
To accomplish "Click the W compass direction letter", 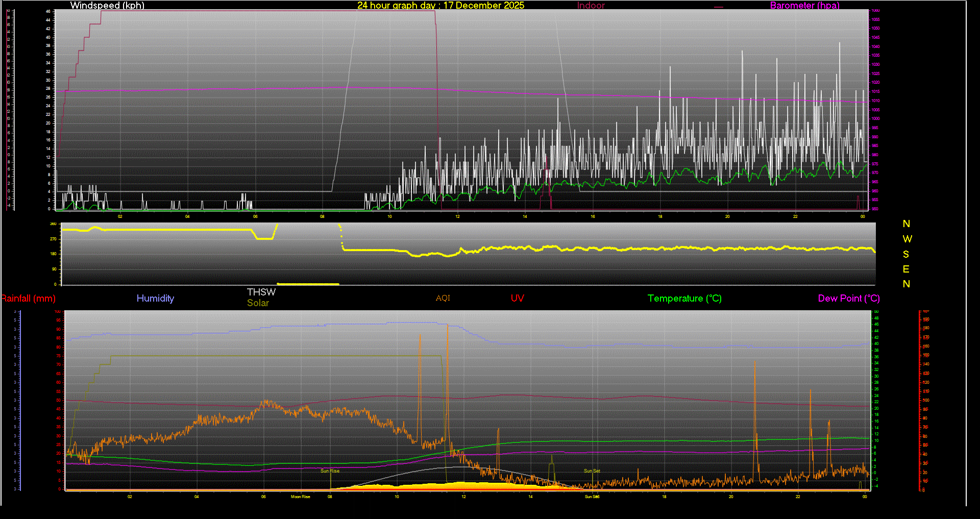I will [906, 239].
